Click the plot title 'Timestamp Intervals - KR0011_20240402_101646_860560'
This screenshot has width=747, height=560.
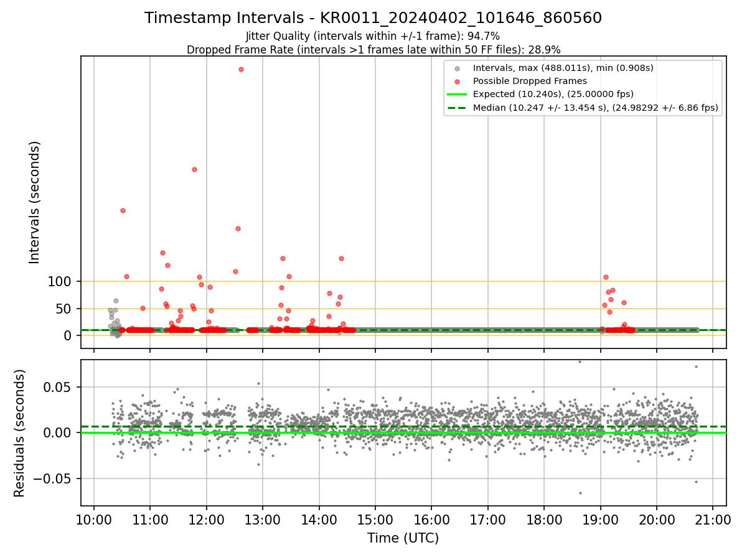(373, 18)
